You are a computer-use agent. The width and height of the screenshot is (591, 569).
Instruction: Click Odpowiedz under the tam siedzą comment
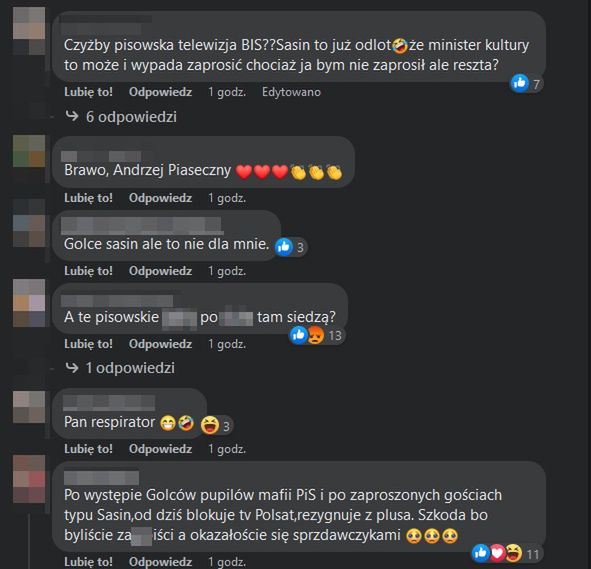[x=160, y=344]
